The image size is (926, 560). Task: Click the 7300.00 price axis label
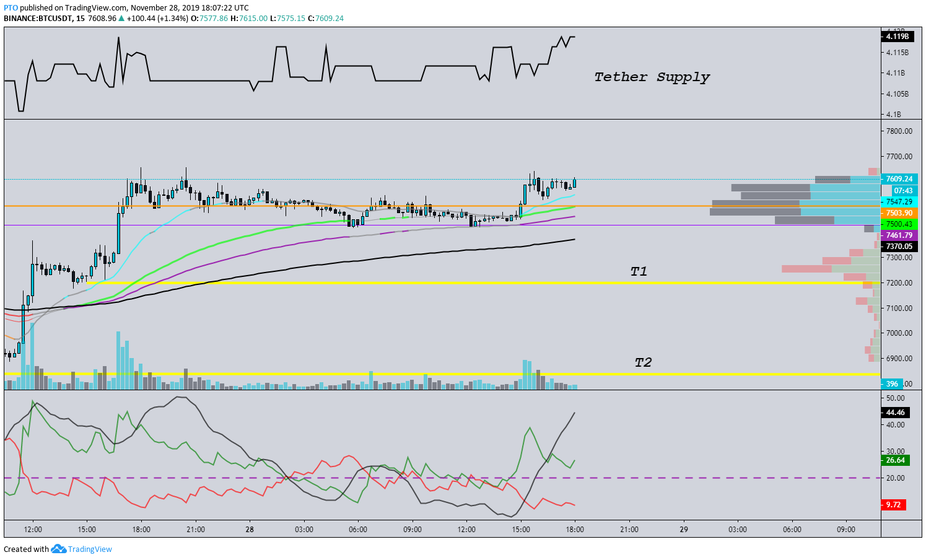[899, 258]
